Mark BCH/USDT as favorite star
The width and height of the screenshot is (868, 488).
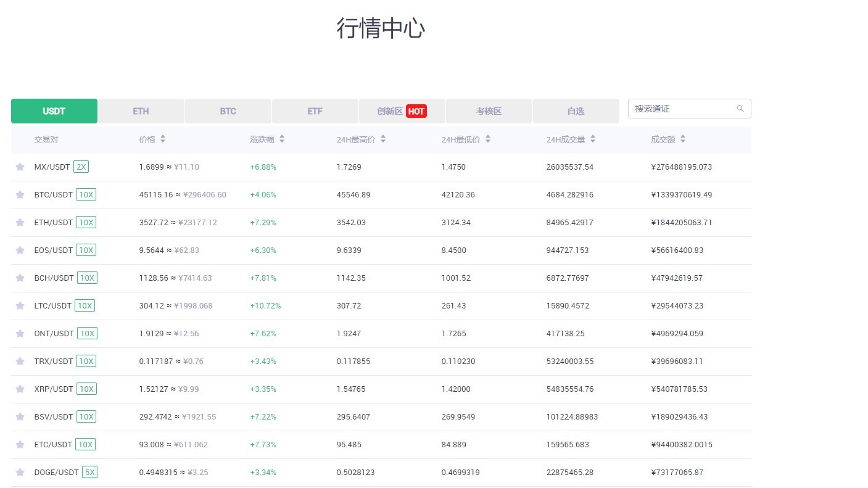20,278
